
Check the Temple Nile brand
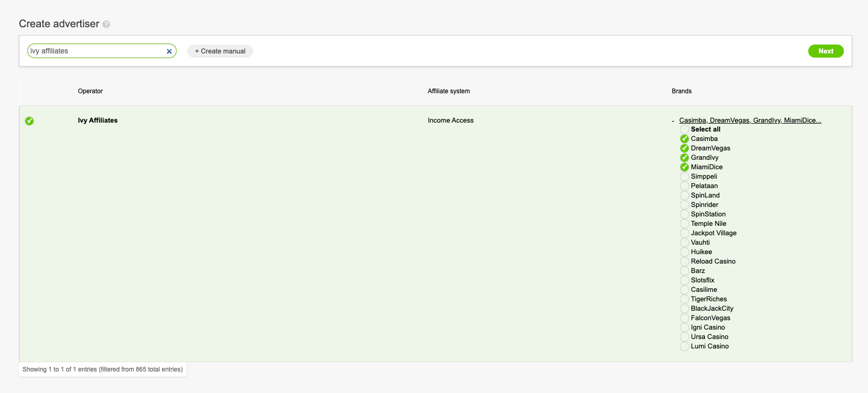click(685, 224)
